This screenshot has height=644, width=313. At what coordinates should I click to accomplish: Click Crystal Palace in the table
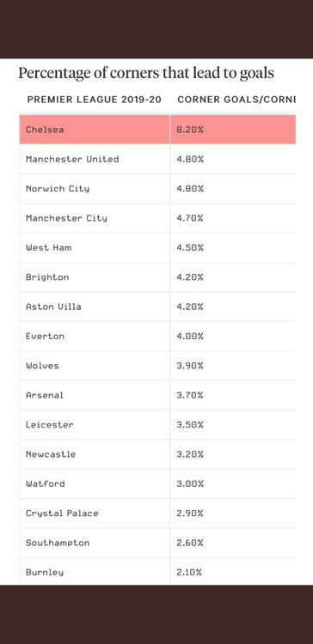pos(62,513)
